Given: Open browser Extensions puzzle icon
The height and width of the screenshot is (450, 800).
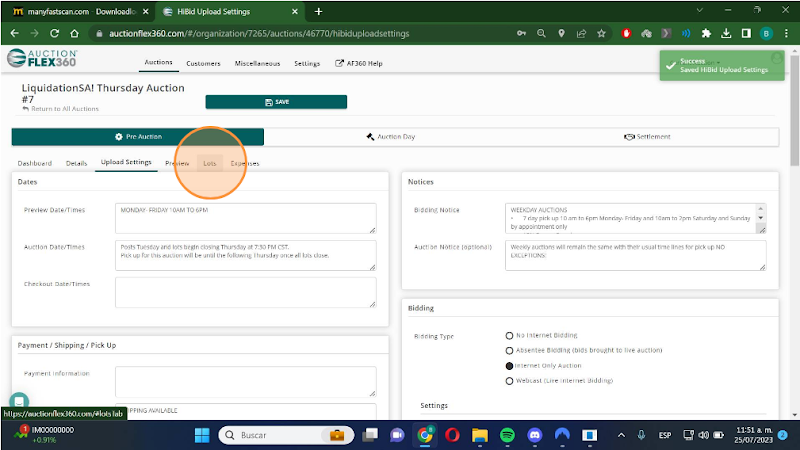Looking at the screenshot, I should pyautogui.click(x=707, y=33).
